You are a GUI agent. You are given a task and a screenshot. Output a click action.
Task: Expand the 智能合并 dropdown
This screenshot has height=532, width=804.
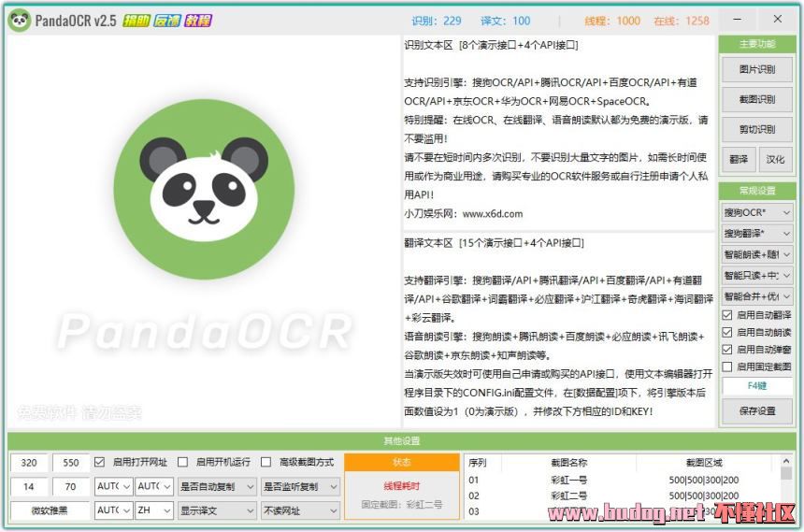tap(757, 296)
